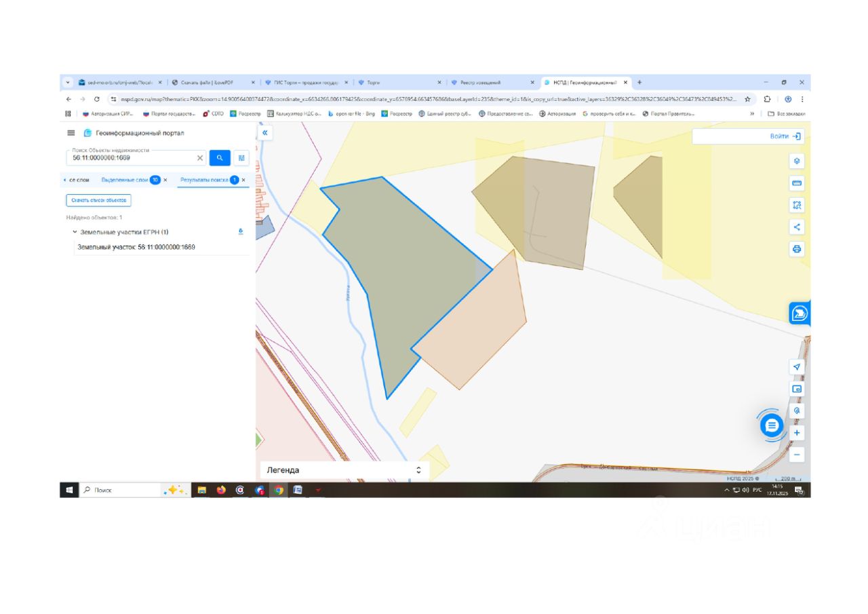Open the hamburger menu of Геоинформационный портал
This screenshot has width=868, height=614.
[71, 133]
